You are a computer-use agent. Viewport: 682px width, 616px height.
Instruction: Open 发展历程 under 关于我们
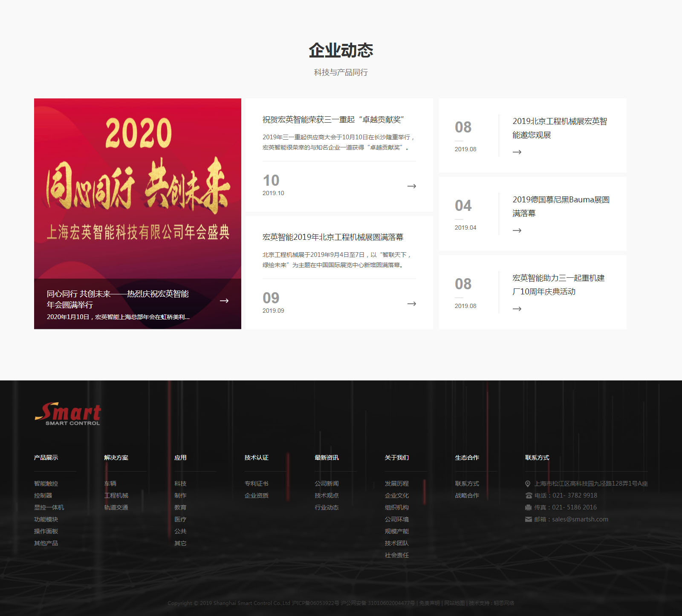click(x=397, y=484)
